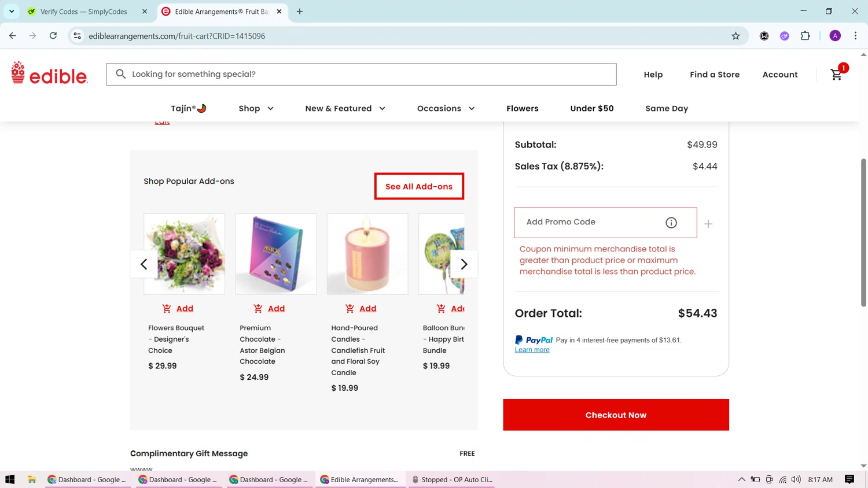Reload the page

53,36
